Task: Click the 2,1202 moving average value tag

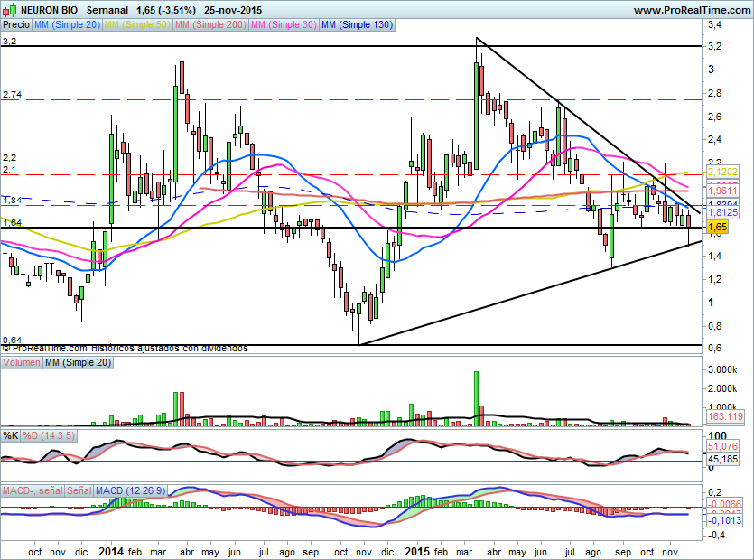Action: 722,172
